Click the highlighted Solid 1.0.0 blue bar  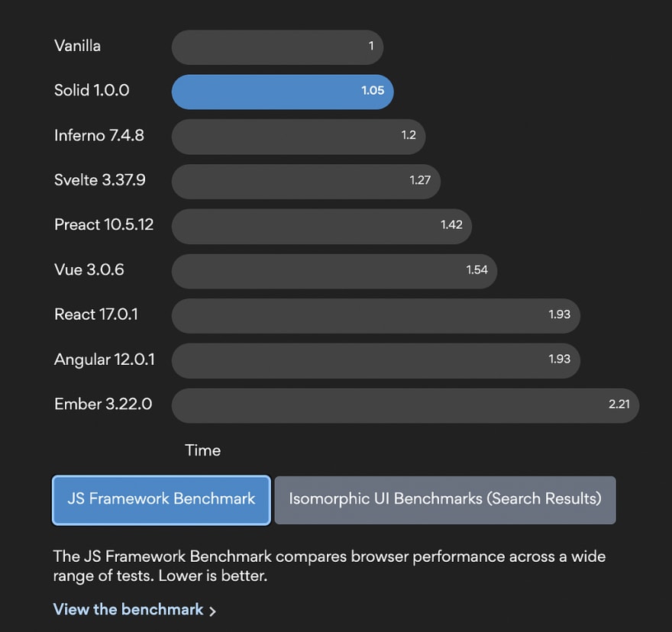click(x=283, y=92)
